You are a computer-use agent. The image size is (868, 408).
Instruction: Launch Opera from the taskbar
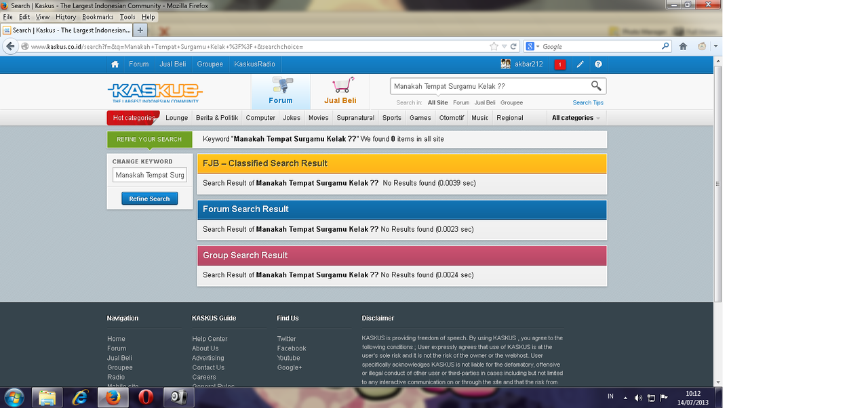[x=146, y=397]
